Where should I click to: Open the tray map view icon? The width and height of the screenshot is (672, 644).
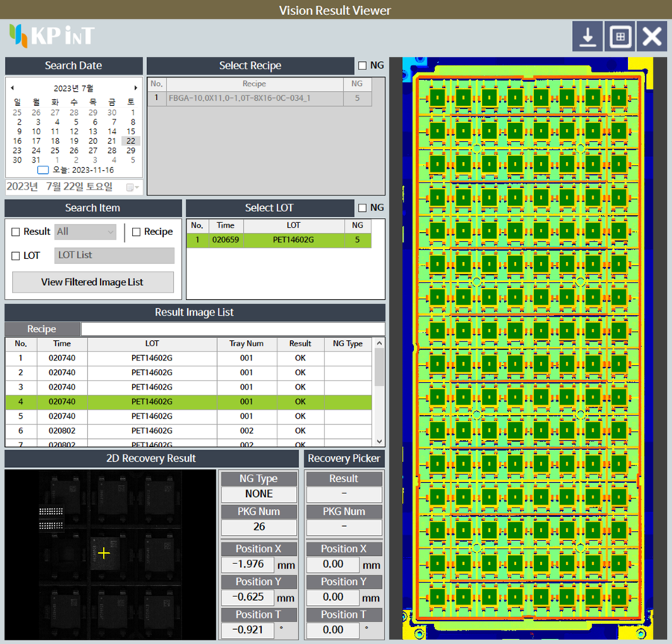pyautogui.click(x=620, y=36)
